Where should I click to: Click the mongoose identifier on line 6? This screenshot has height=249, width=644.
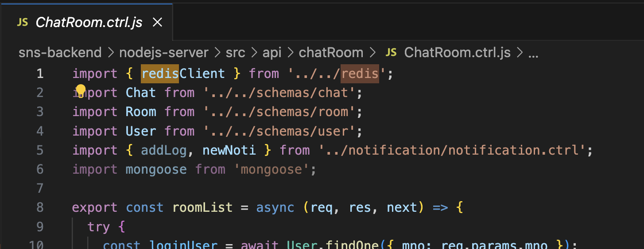pos(156,170)
